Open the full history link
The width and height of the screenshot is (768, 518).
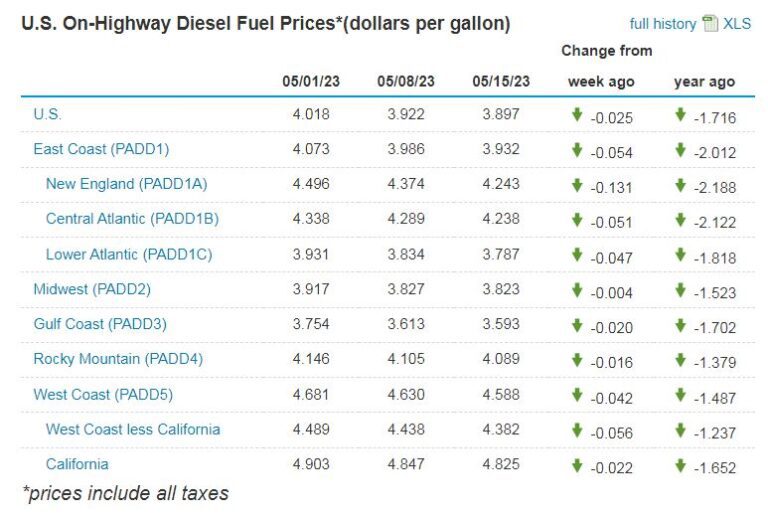pos(663,23)
